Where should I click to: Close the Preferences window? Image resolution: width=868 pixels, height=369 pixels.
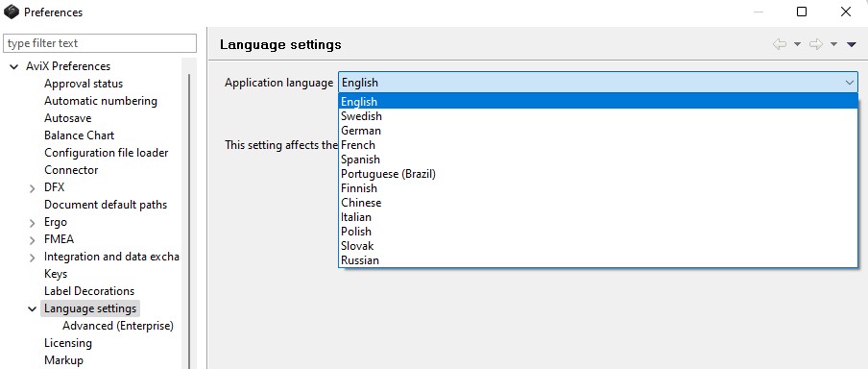coord(845,12)
